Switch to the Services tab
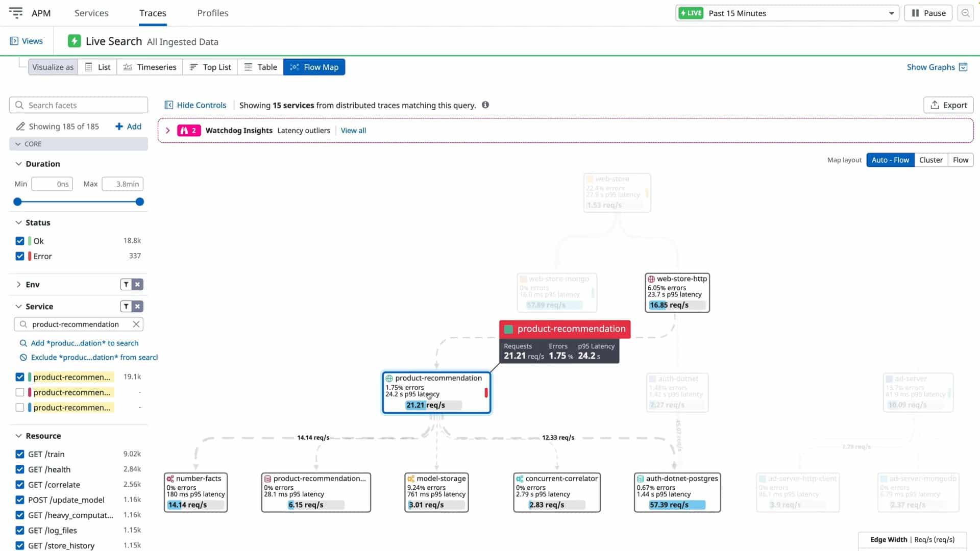Screen dimensions: 980x551 [x=91, y=13]
